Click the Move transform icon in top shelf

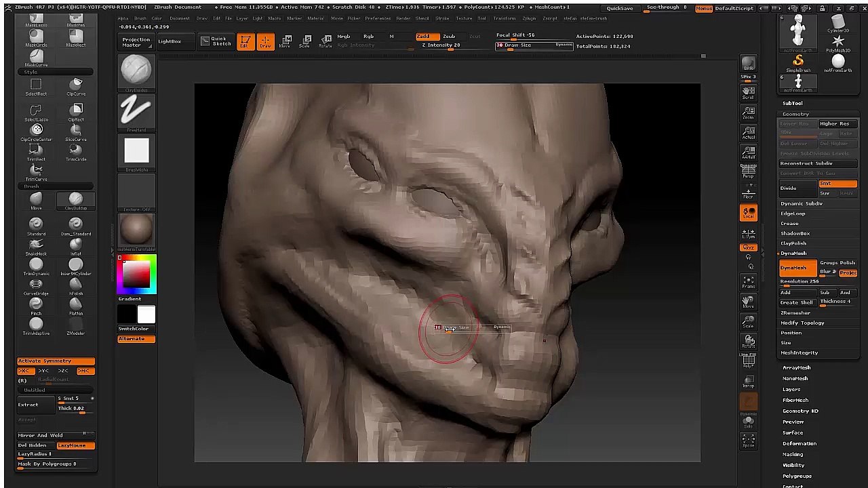coord(286,41)
